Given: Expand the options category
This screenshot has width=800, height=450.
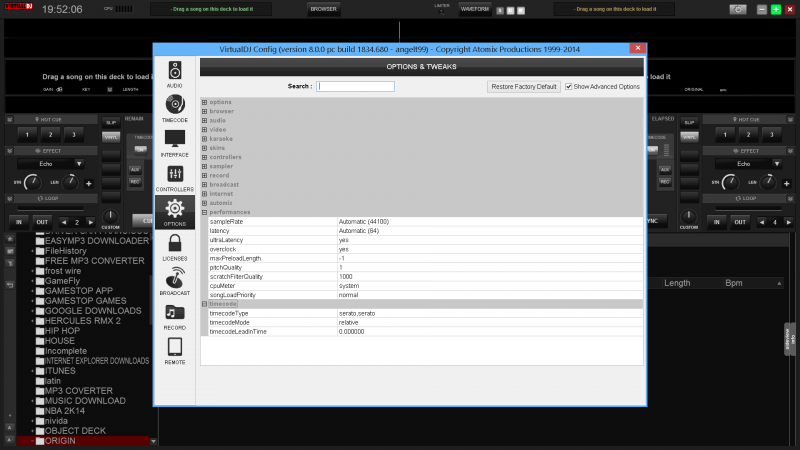Looking at the screenshot, I should (x=205, y=102).
